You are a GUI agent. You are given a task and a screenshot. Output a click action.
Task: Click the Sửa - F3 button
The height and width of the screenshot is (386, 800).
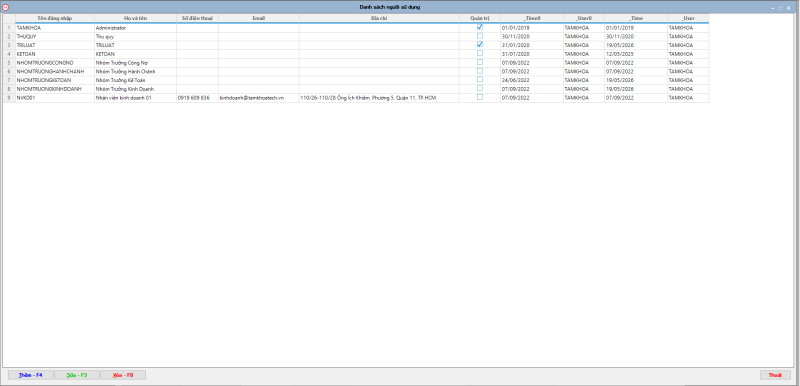click(77, 375)
